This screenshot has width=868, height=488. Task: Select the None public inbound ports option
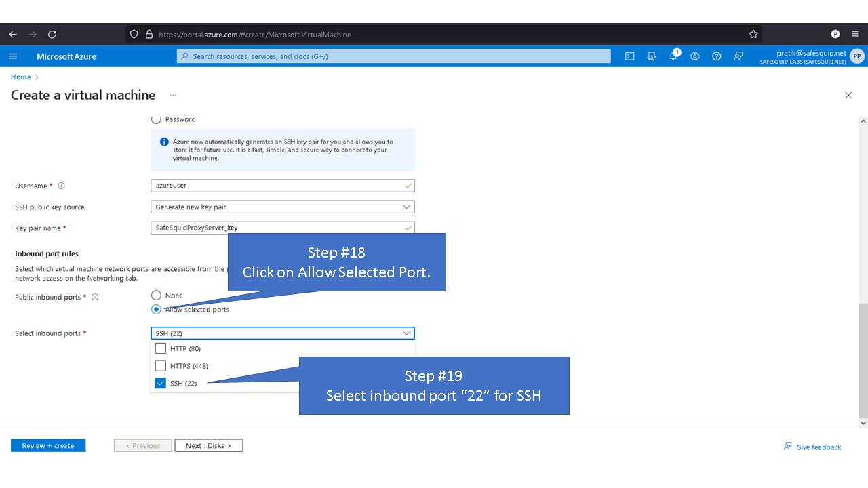click(157, 296)
